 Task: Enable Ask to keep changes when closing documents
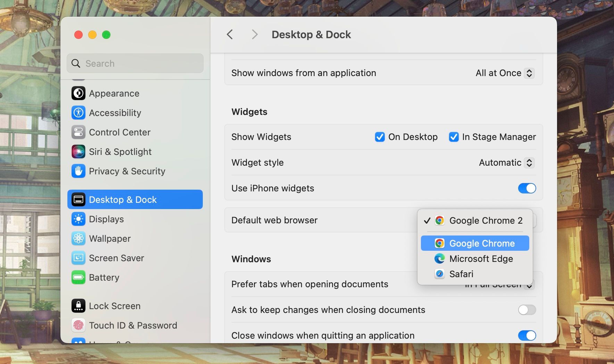coord(527,310)
